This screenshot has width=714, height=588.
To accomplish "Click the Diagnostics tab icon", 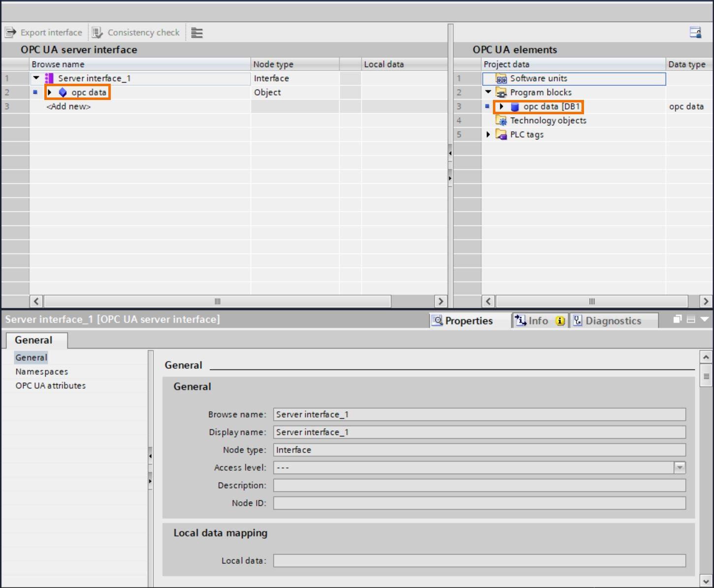I will pos(578,321).
